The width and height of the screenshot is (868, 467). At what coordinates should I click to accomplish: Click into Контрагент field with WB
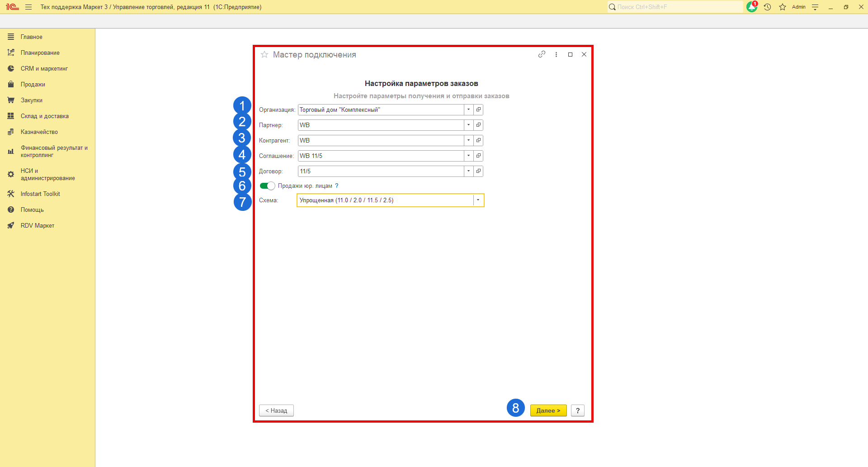(x=381, y=140)
